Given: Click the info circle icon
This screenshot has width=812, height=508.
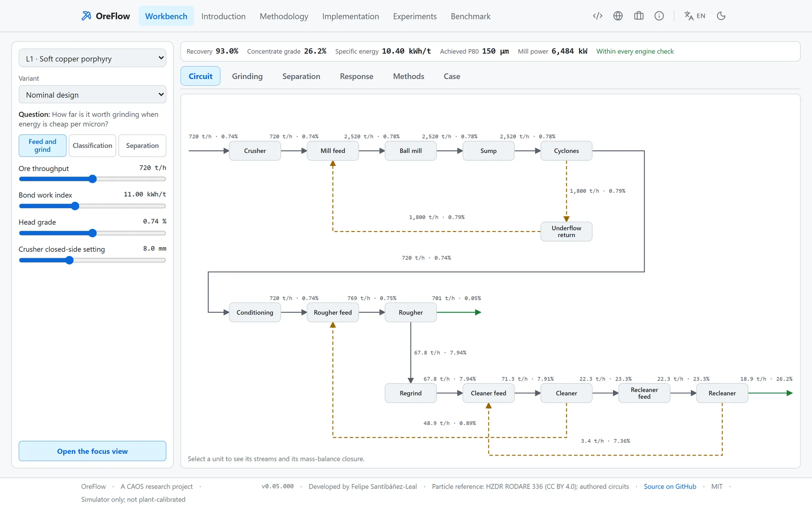Looking at the screenshot, I should [659, 16].
